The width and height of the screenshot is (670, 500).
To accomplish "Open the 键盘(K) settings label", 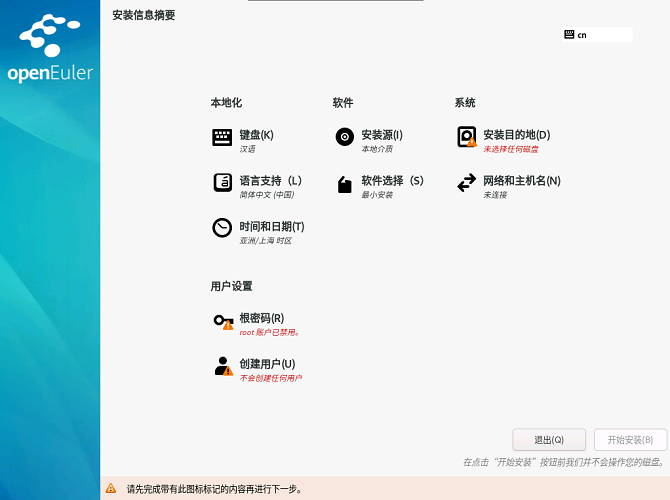I will point(257,135).
